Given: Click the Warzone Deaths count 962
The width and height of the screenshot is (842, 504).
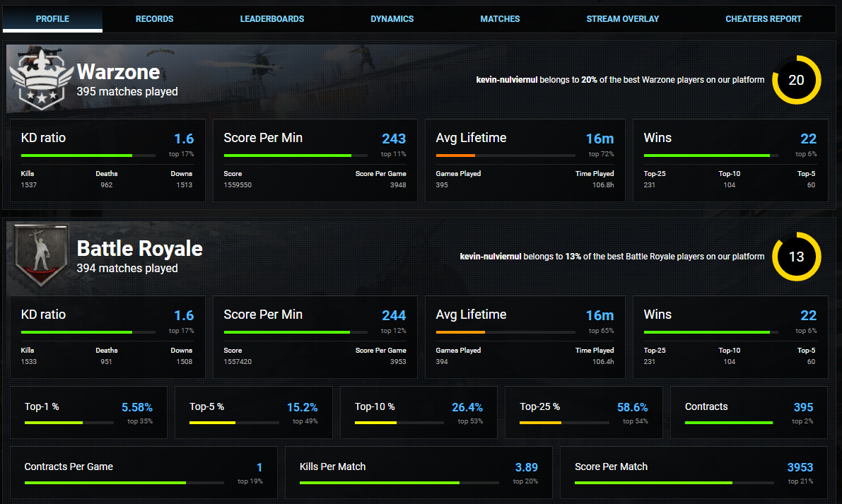Looking at the screenshot, I should click(106, 185).
